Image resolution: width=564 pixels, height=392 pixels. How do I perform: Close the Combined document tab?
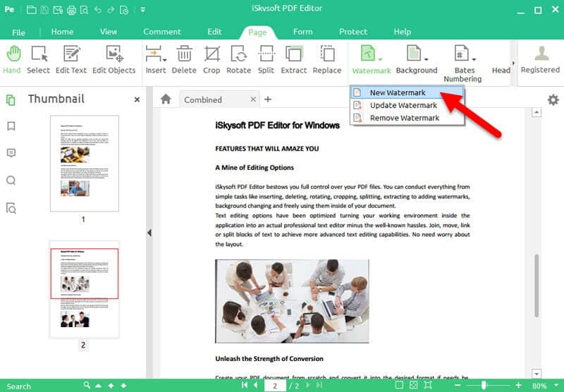tap(253, 99)
